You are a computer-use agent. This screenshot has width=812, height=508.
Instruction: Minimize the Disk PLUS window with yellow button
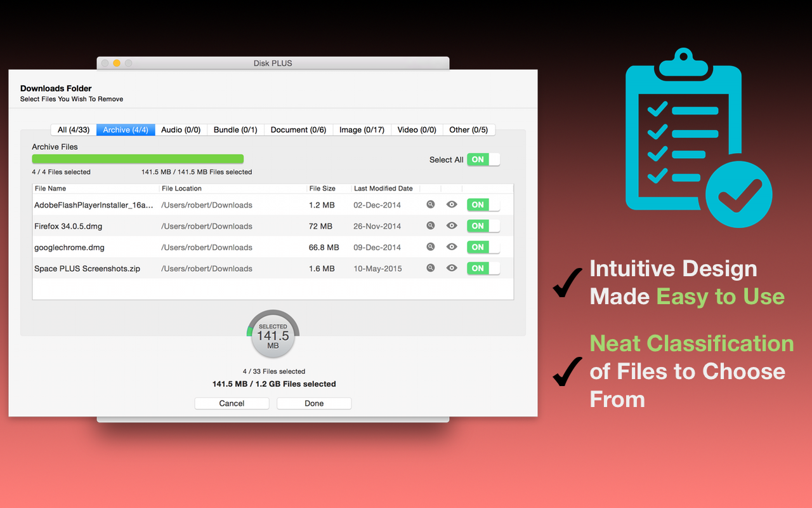(117, 63)
